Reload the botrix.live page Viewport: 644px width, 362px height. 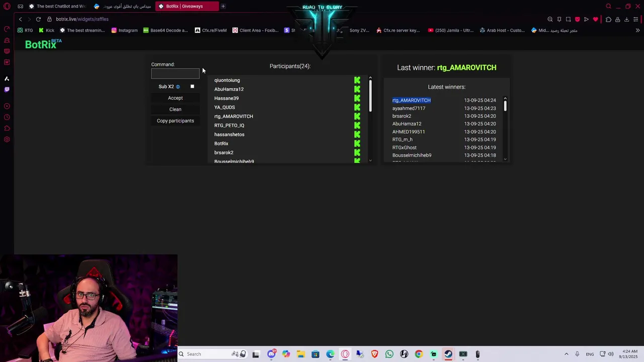pos(38,19)
